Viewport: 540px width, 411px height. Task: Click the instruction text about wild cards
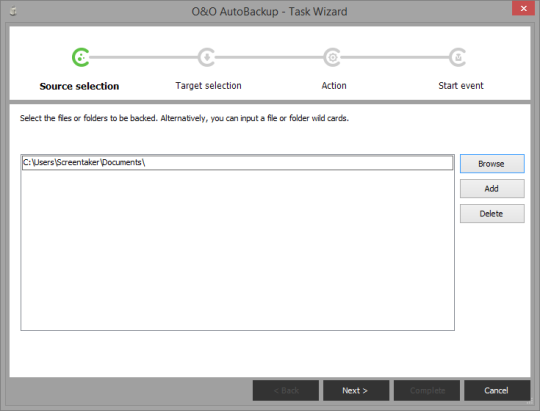184,118
